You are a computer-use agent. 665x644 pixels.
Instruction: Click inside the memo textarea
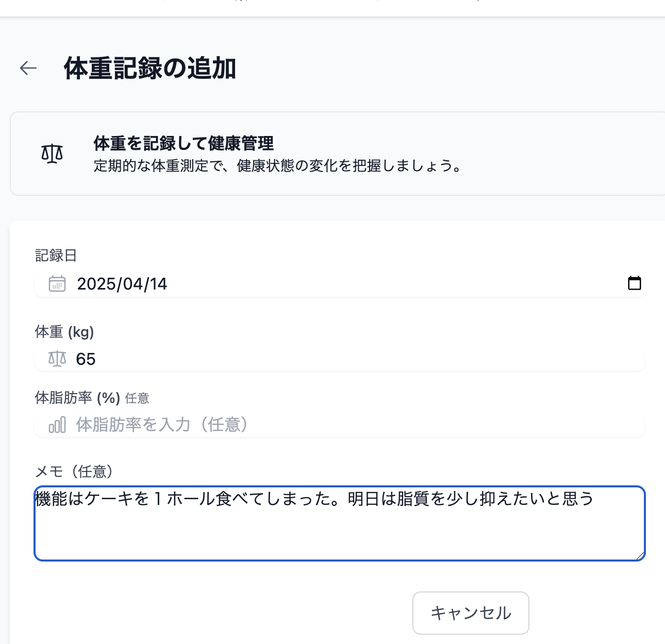[340, 523]
